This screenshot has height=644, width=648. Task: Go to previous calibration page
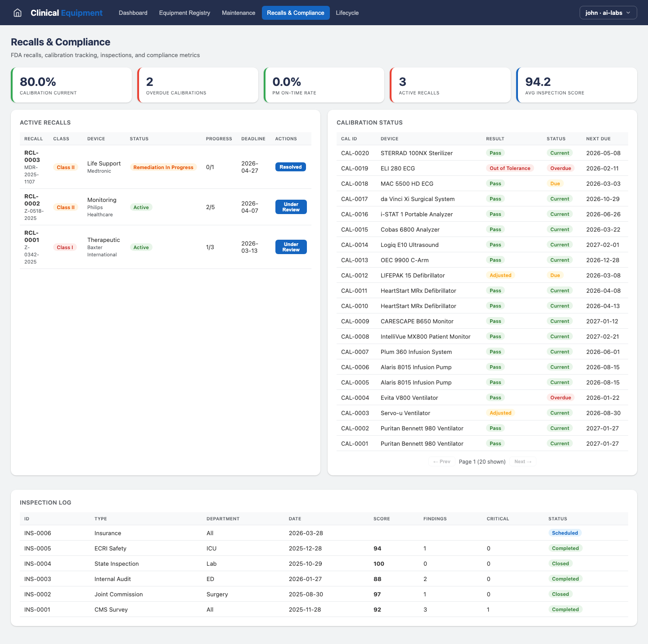441,461
